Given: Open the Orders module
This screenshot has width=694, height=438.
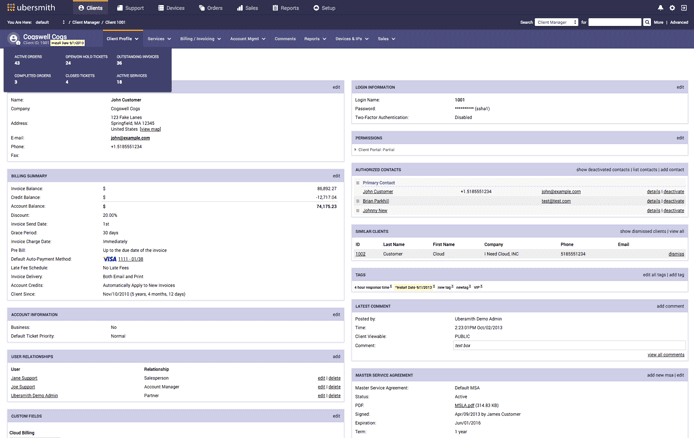Looking at the screenshot, I should tap(211, 8).
